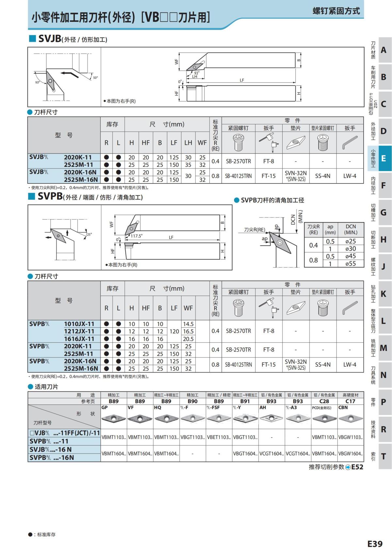Click LW-4 wrench in SVPB table

click(350, 364)
